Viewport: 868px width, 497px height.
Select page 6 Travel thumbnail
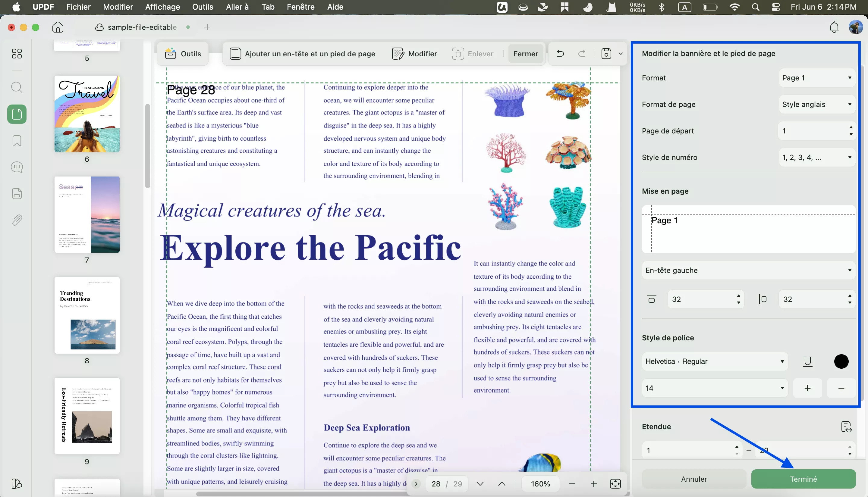[87, 114]
